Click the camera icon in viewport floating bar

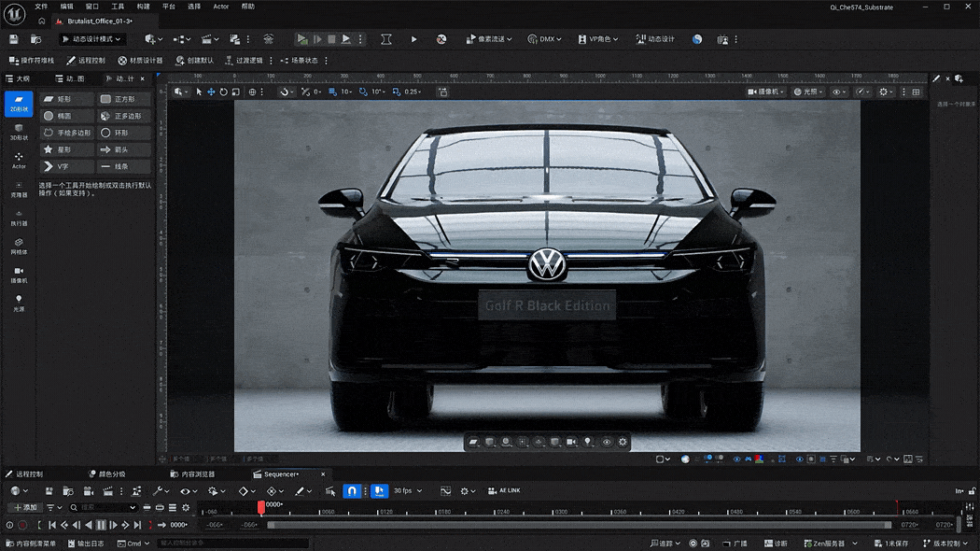571,442
